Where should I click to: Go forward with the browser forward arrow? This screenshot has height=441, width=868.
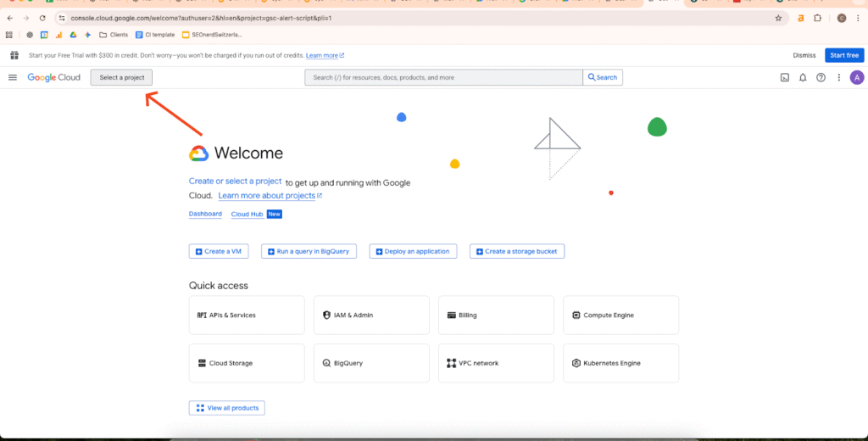tap(26, 19)
